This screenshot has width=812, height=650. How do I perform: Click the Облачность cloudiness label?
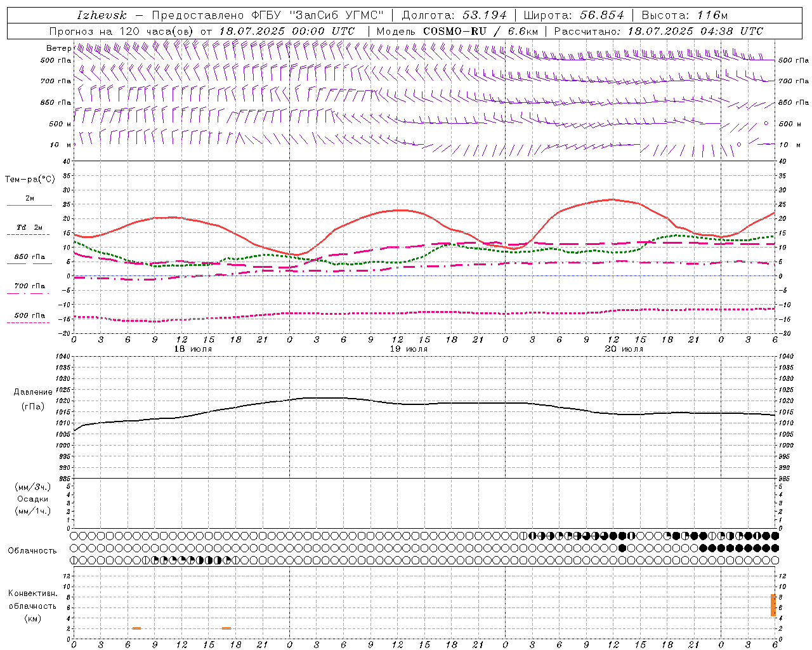pos(32,551)
